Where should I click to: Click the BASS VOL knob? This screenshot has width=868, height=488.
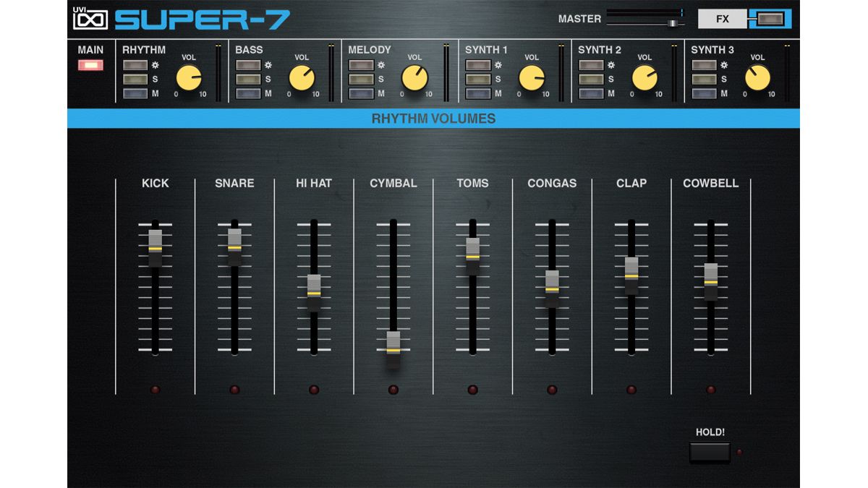tap(302, 78)
